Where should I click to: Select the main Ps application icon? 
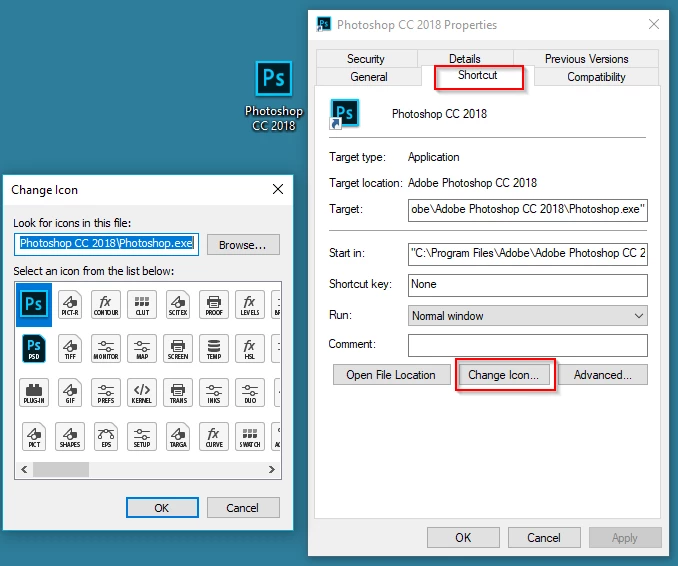click(x=34, y=304)
